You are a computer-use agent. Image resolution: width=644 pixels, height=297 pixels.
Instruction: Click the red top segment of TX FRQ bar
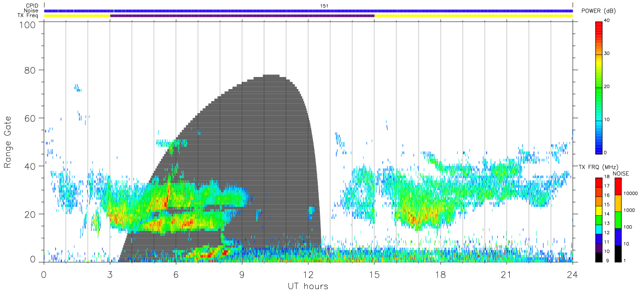598,183
